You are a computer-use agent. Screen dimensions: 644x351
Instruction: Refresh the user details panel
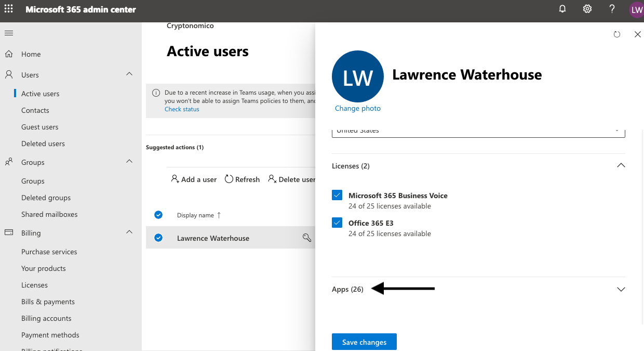[x=617, y=34]
